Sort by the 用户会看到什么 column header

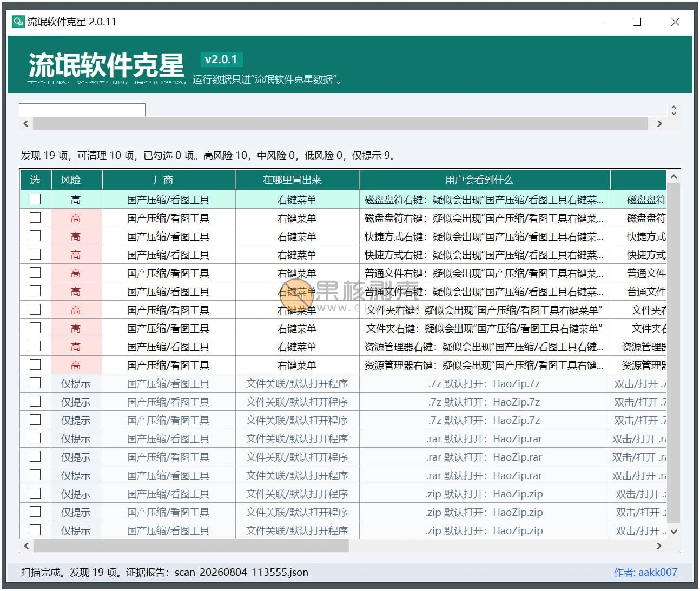click(485, 180)
